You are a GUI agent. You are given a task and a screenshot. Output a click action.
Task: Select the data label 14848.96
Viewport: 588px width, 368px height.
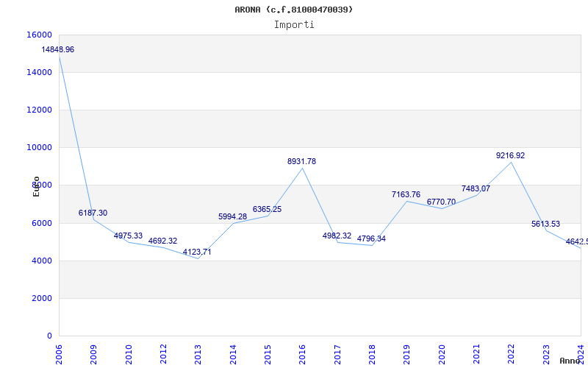58,49
